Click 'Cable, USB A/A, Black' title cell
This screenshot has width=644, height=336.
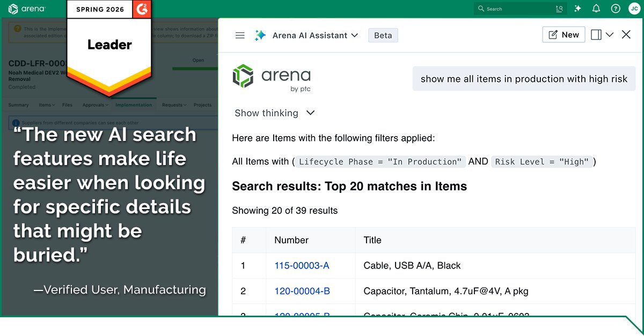[x=412, y=266]
